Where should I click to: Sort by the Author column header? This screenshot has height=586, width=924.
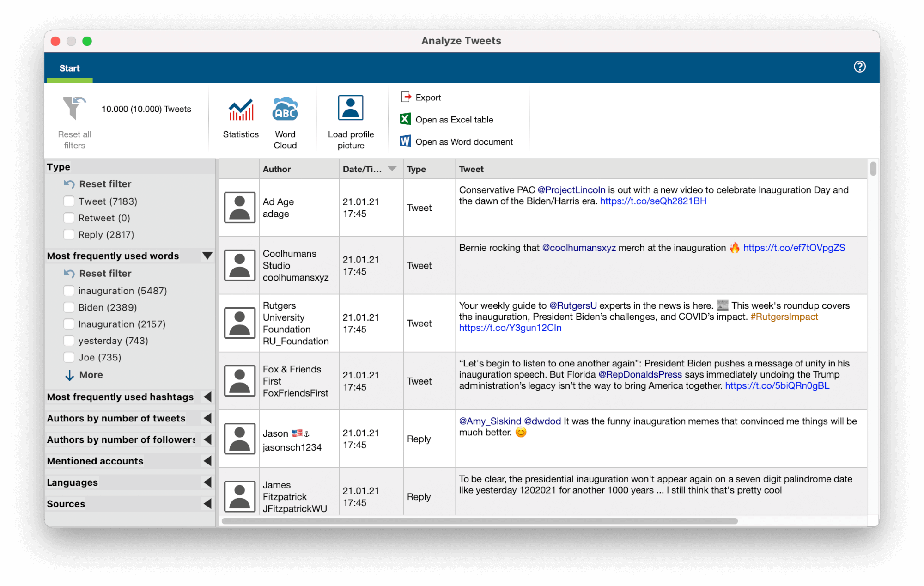(299, 169)
